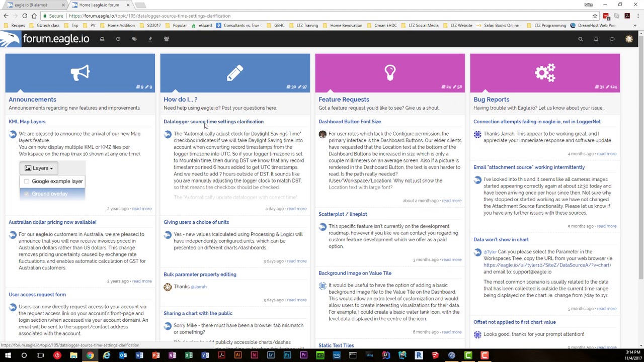
Task: Open the Recipes bookmark folder
Action: pos(15,25)
